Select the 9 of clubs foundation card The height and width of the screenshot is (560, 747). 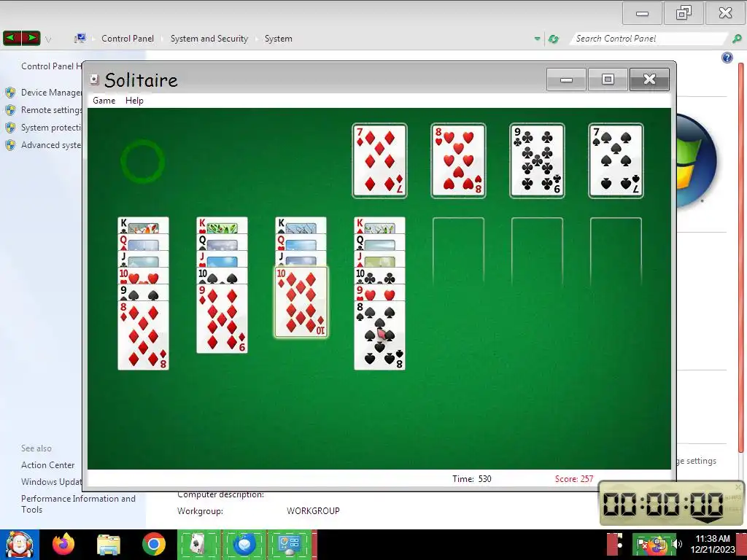(537, 160)
